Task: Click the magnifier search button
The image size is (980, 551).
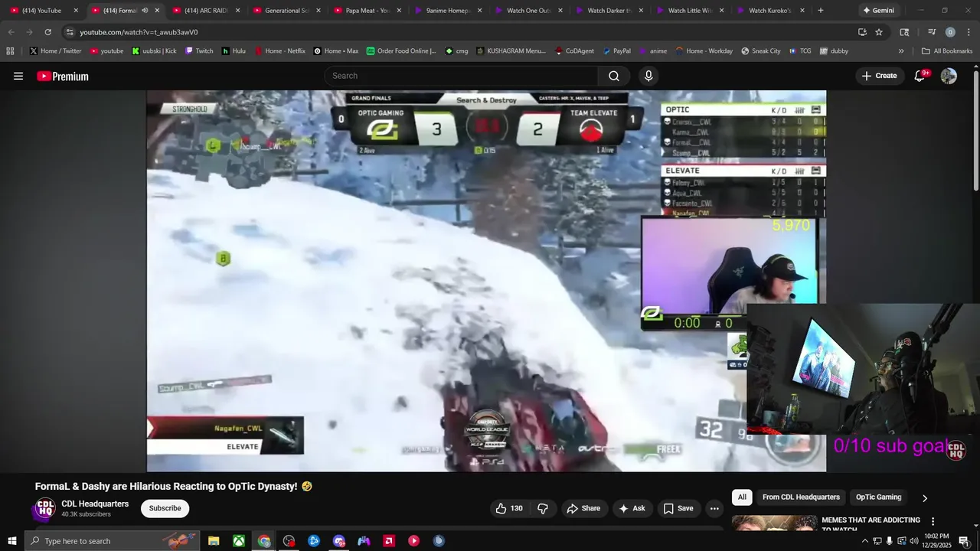Action: pos(614,76)
